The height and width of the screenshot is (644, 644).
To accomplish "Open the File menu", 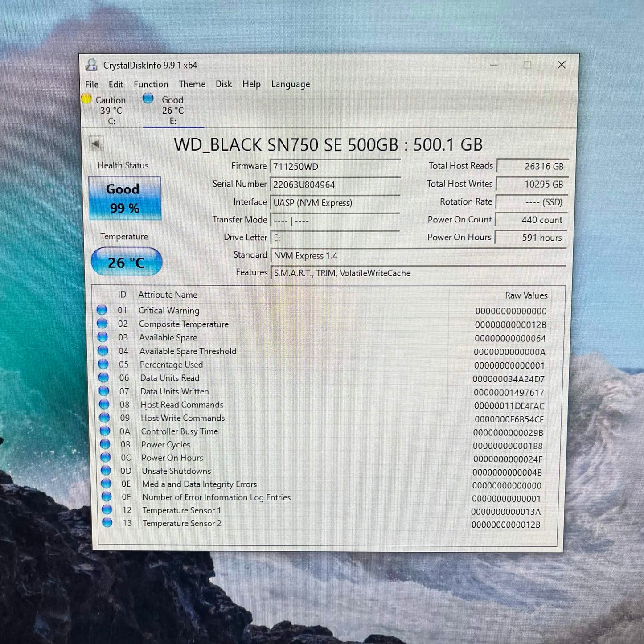I will [92, 84].
